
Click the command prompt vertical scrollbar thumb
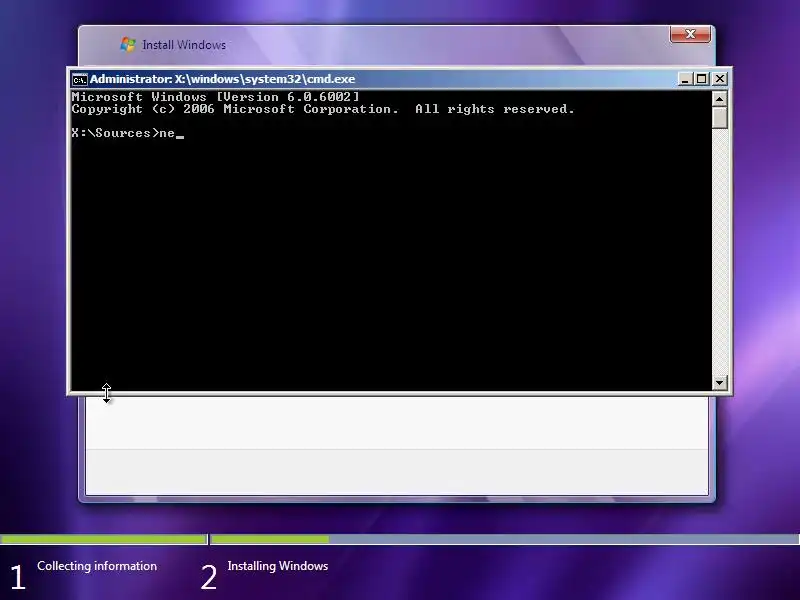pos(719,118)
